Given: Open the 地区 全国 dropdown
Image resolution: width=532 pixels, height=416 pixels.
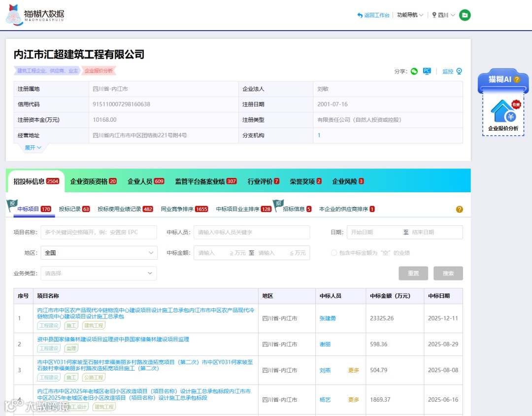Looking at the screenshot, I should (99, 253).
